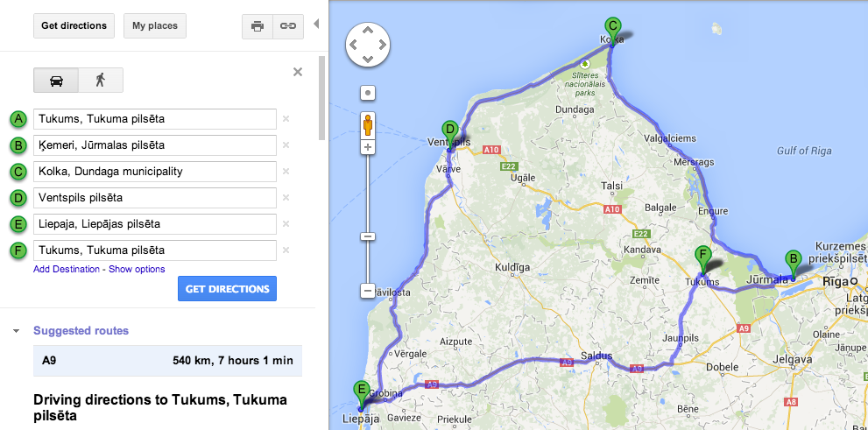Click the Show options link

pos(137,269)
